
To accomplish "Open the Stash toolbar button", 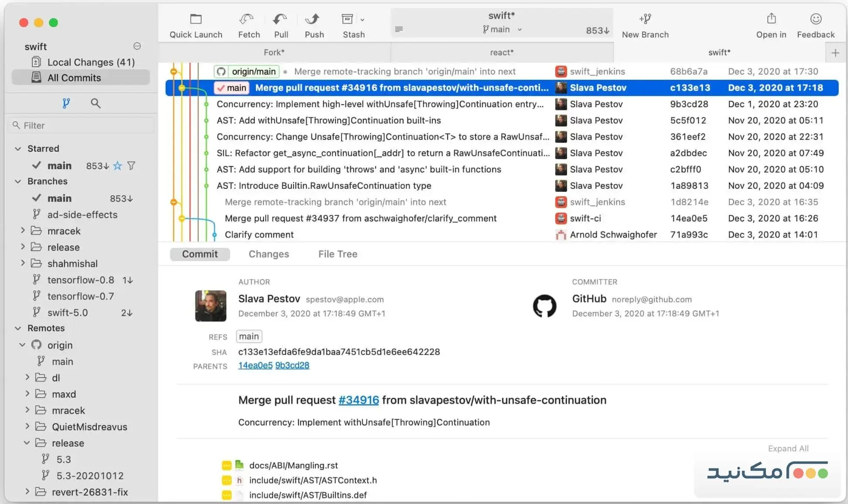I will point(348,20).
